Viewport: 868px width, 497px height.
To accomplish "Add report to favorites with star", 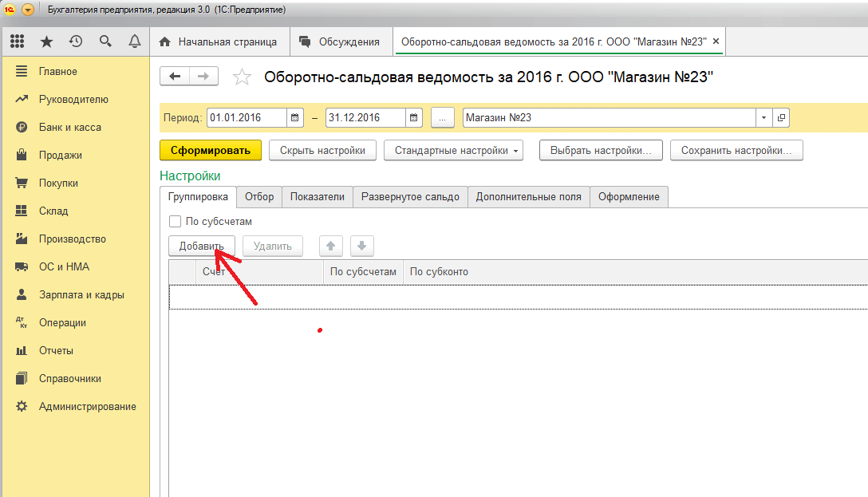I will [241, 77].
